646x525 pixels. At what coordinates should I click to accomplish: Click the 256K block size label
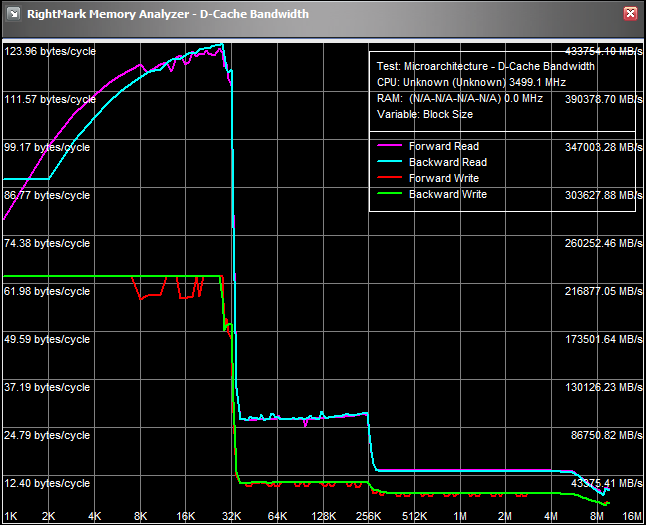point(369,516)
